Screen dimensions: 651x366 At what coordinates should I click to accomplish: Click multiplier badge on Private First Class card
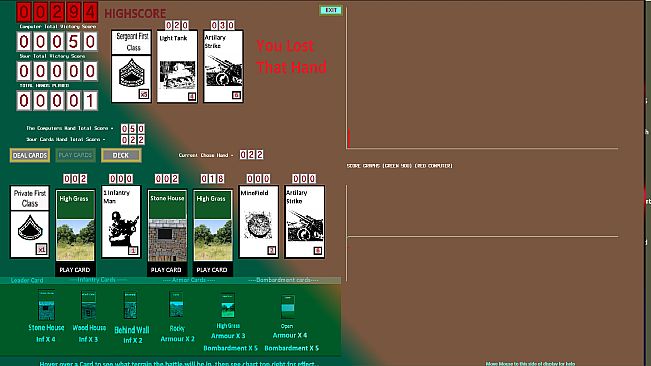pyautogui.click(x=41, y=249)
